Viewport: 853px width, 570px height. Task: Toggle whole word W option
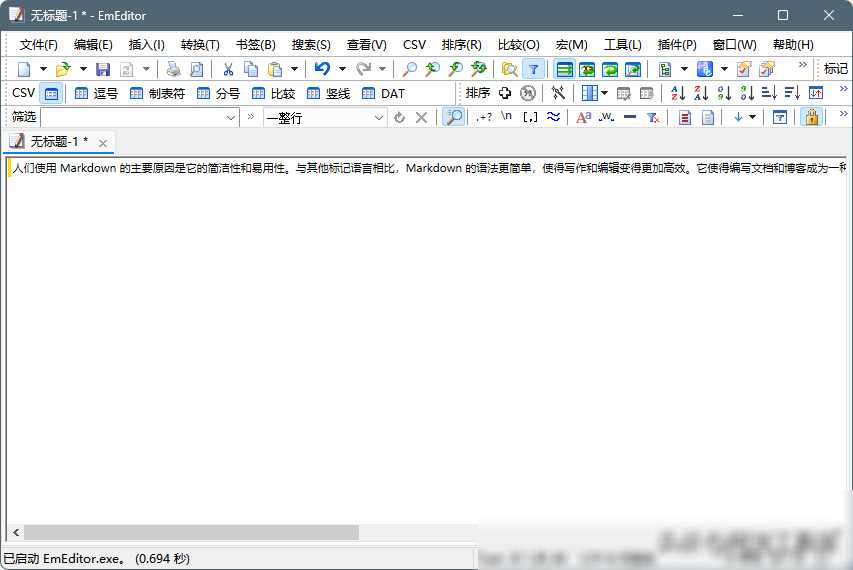pyautogui.click(x=607, y=117)
